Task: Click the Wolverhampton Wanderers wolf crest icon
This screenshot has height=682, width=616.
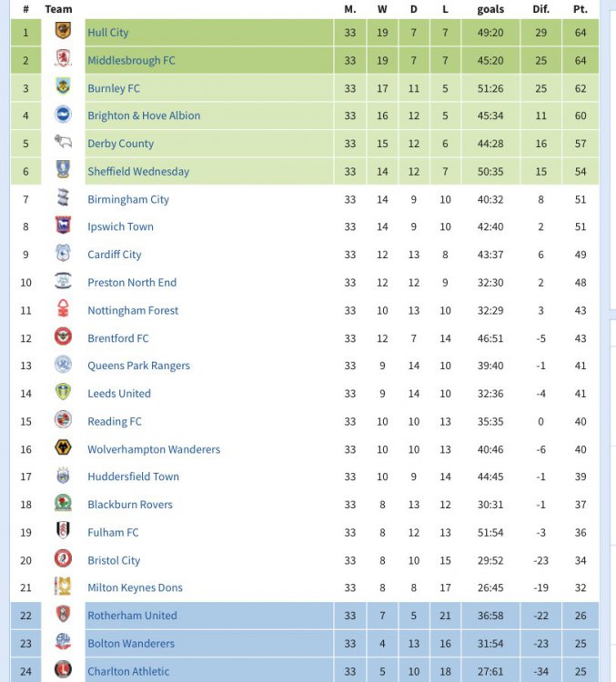Action: [x=63, y=449]
